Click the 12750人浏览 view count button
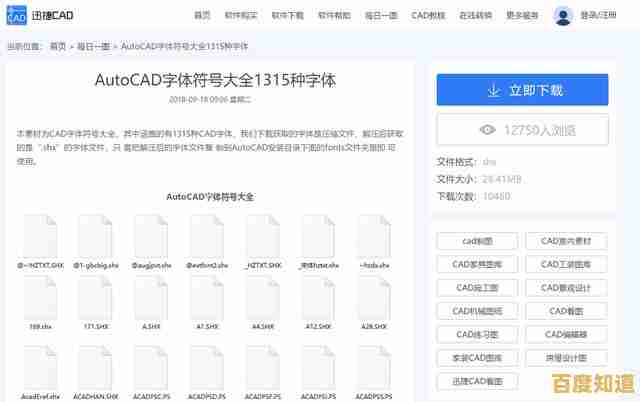The height and width of the screenshot is (402, 640). 522,130
